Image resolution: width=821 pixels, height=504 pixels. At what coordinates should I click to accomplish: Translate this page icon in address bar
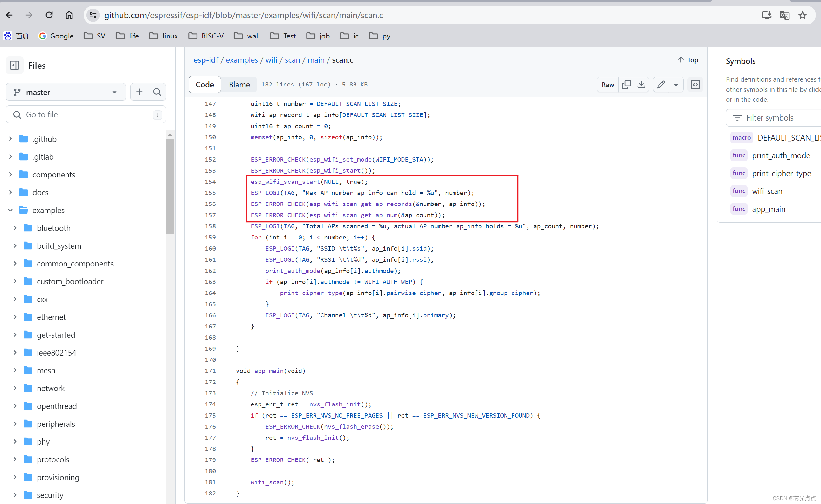(x=784, y=15)
